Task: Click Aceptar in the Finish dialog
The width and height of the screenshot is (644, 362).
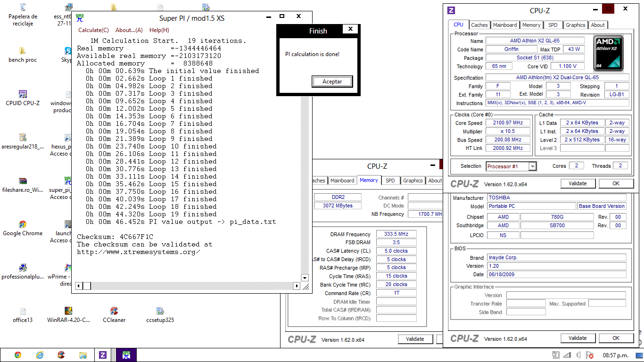Action: pyautogui.click(x=332, y=82)
